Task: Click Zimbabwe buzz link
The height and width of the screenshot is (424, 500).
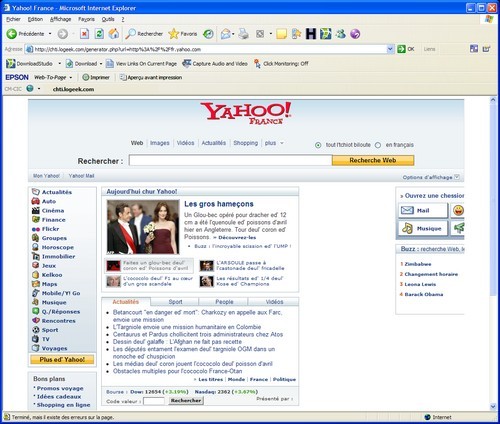Action: click(418, 264)
